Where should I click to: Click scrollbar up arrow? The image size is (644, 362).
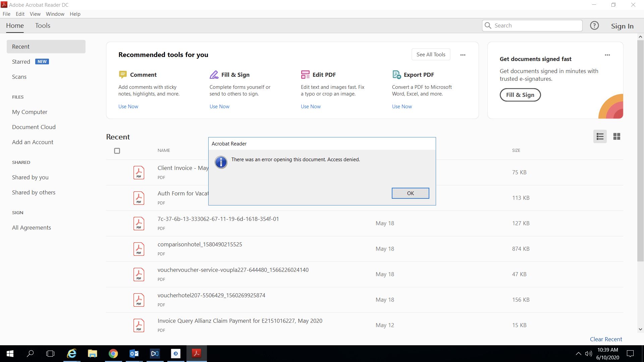click(x=640, y=37)
